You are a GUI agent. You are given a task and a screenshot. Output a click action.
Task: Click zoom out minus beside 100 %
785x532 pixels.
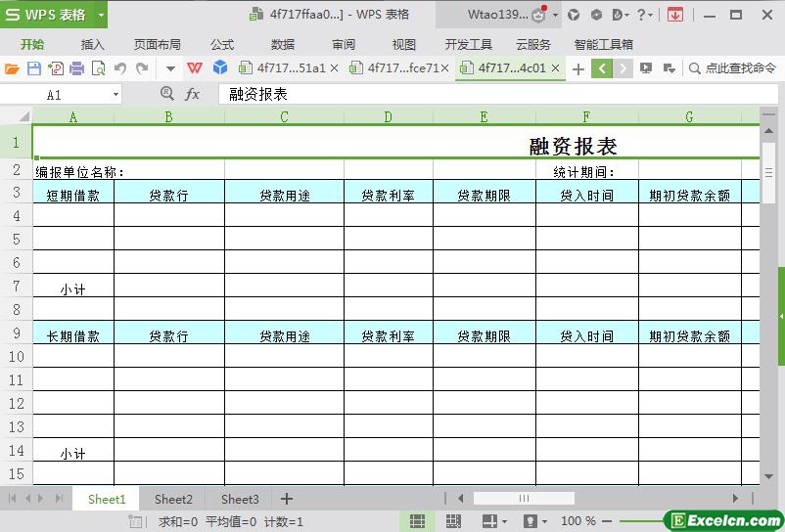coord(607,521)
